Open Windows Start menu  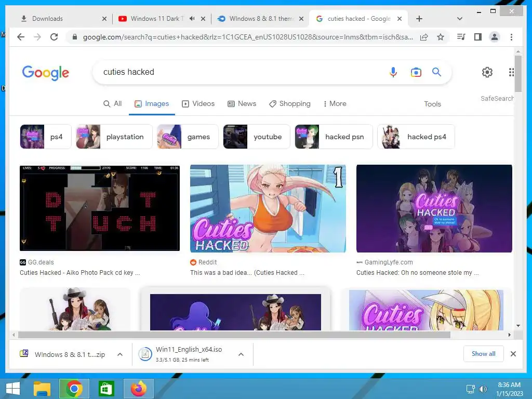pos(13,389)
